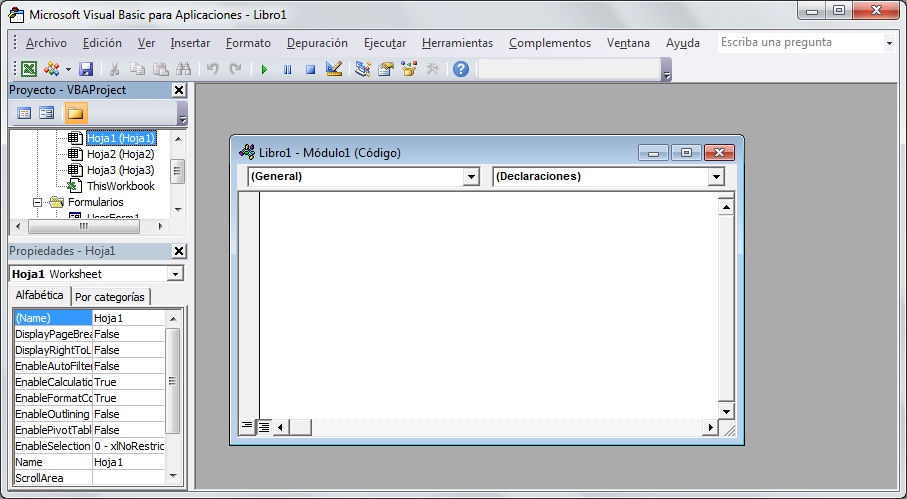
Task: Open the Ver menu
Action: (x=146, y=43)
